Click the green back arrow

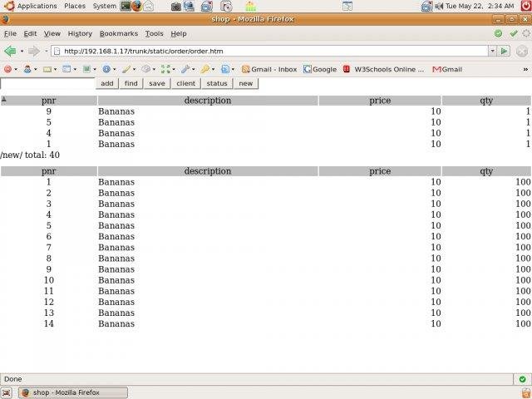[10, 52]
